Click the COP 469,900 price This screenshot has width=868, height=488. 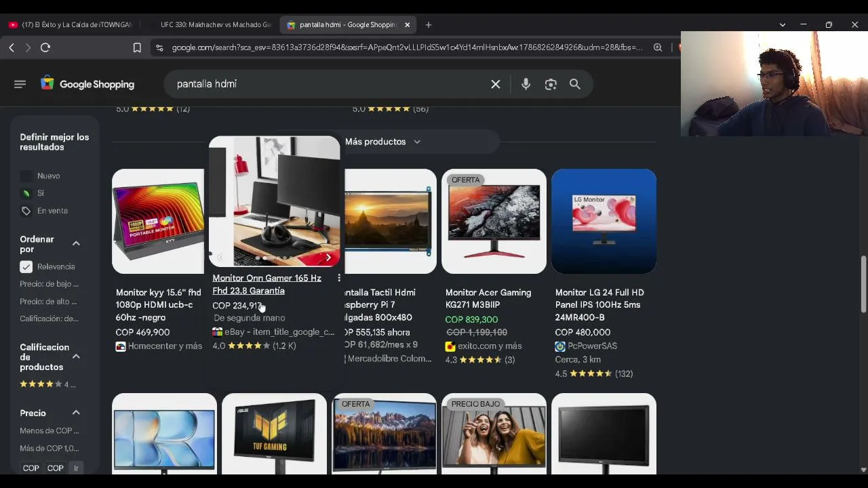(x=142, y=333)
